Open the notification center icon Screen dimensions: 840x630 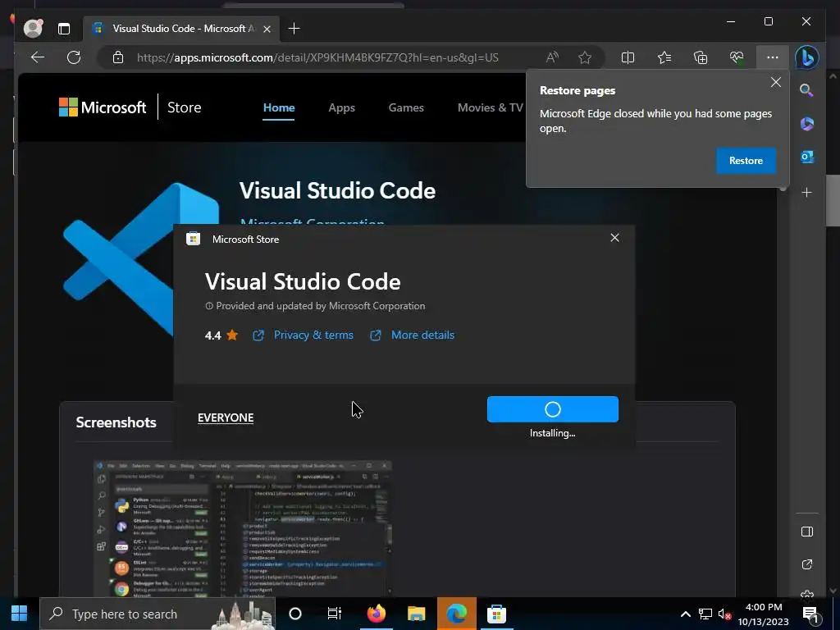[x=810, y=614]
